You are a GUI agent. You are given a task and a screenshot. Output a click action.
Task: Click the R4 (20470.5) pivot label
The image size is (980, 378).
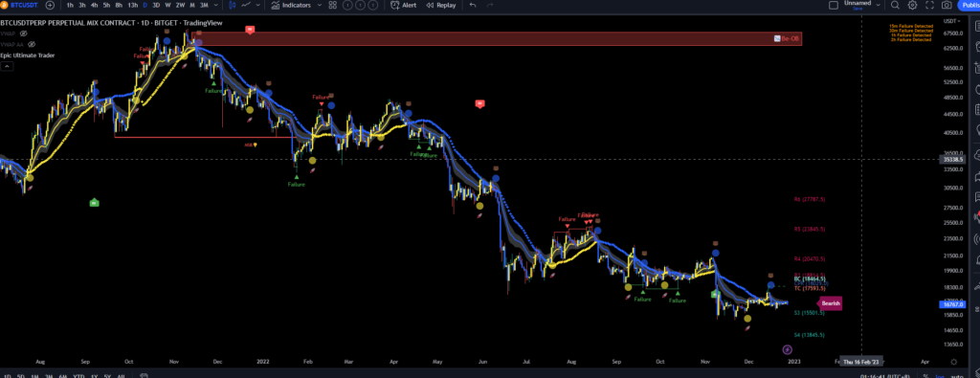pyautogui.click(x=810, y=258)
